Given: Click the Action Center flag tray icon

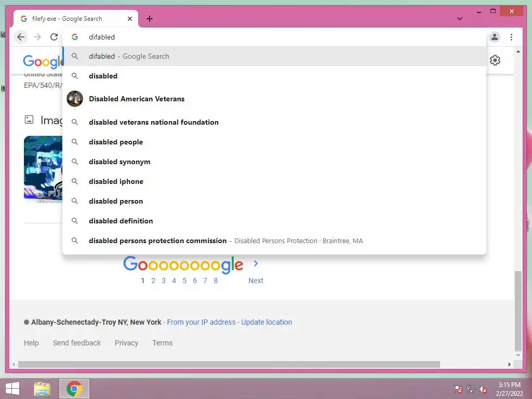Looking at the screenshot, I should click(458, 389).
